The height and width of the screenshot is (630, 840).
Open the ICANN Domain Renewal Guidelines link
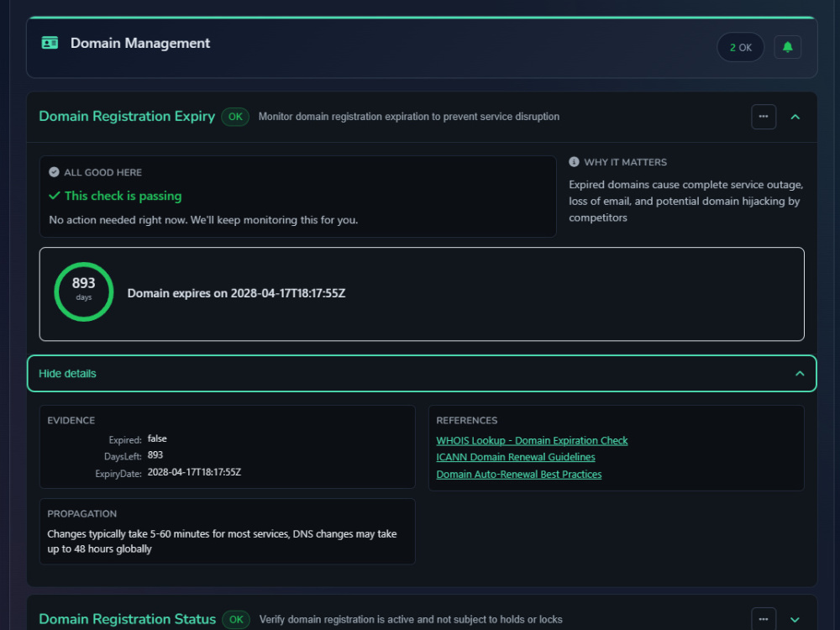pyautogui.click(x=516, y=458)
